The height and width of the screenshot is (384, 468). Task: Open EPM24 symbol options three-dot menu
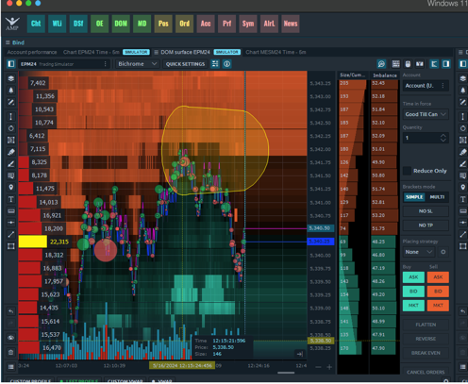click(105, 64)
